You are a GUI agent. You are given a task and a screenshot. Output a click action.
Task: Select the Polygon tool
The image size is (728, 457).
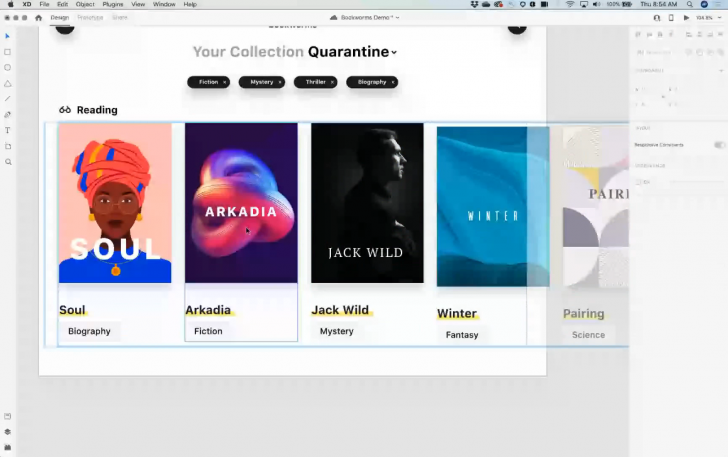tap(7, 84)
